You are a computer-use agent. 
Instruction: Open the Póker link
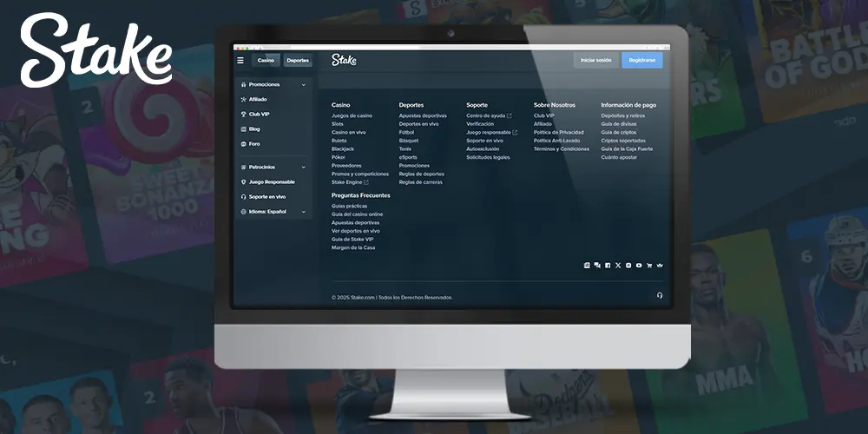pos(339,157)
